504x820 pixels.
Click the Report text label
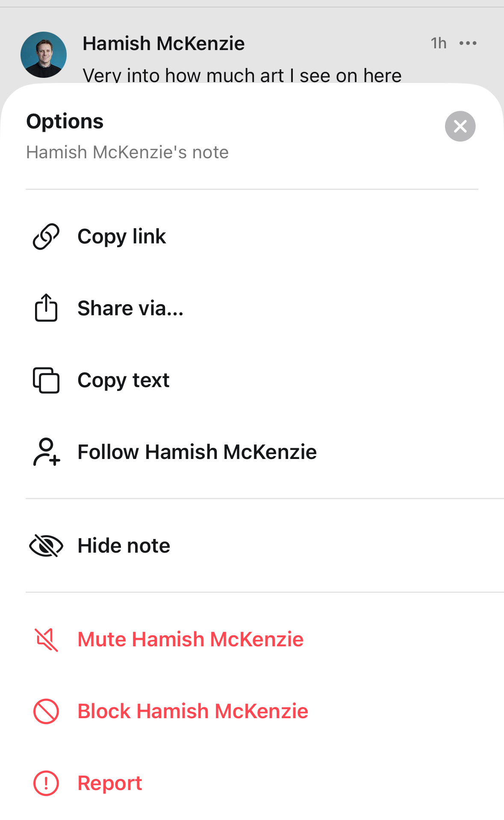pyautogui.click(x=110, y=783)
